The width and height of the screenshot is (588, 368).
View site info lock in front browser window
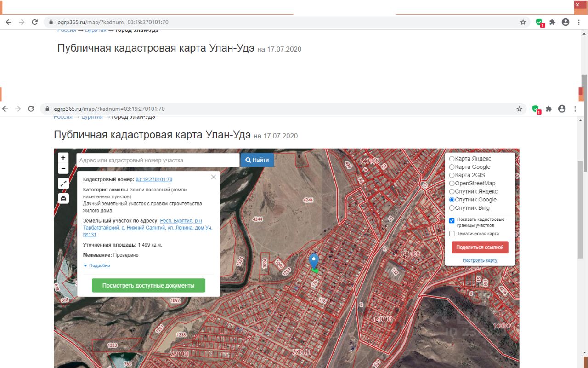click(47, 109)
